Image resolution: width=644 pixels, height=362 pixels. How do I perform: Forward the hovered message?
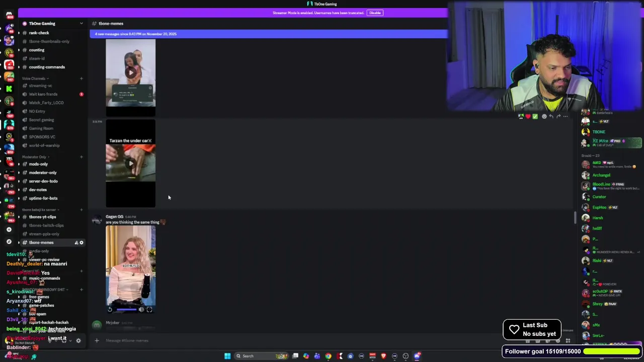(x=558, y=116)
